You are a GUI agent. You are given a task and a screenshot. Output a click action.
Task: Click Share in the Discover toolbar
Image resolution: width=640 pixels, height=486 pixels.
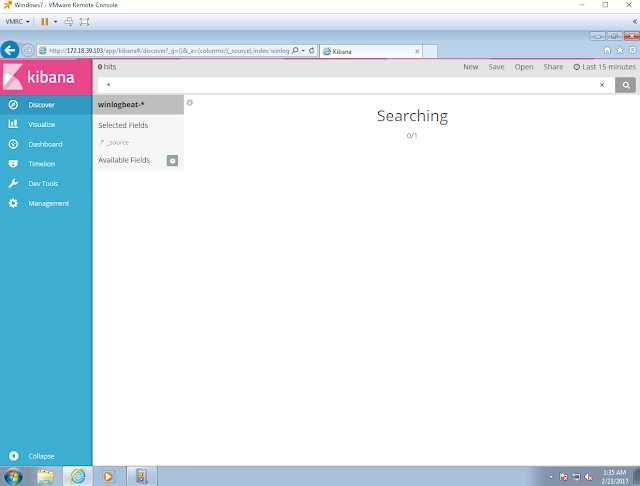553,67
